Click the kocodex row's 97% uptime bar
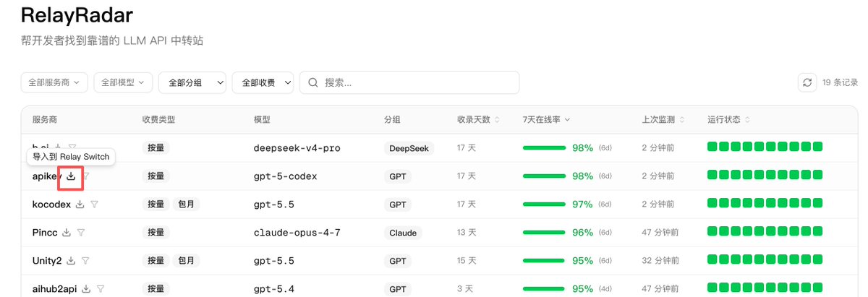 click(544, 205)
